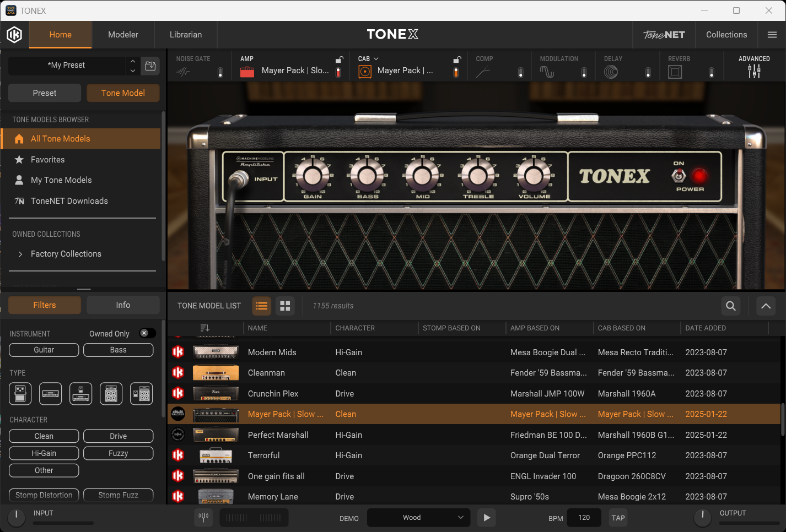
Task: Select ToneNET Downloads in browser
Action: point(69,201)
